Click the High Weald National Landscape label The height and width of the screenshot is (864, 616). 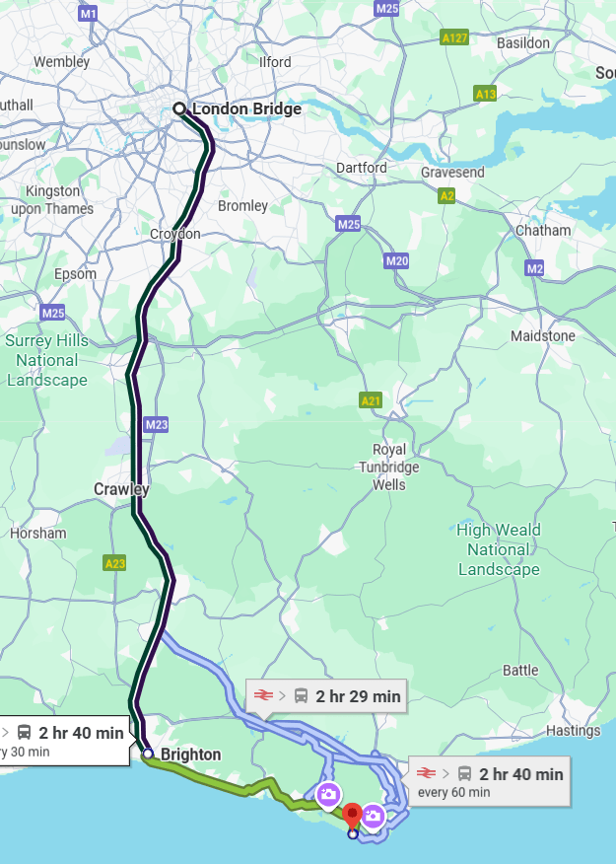tap(499, 549)
